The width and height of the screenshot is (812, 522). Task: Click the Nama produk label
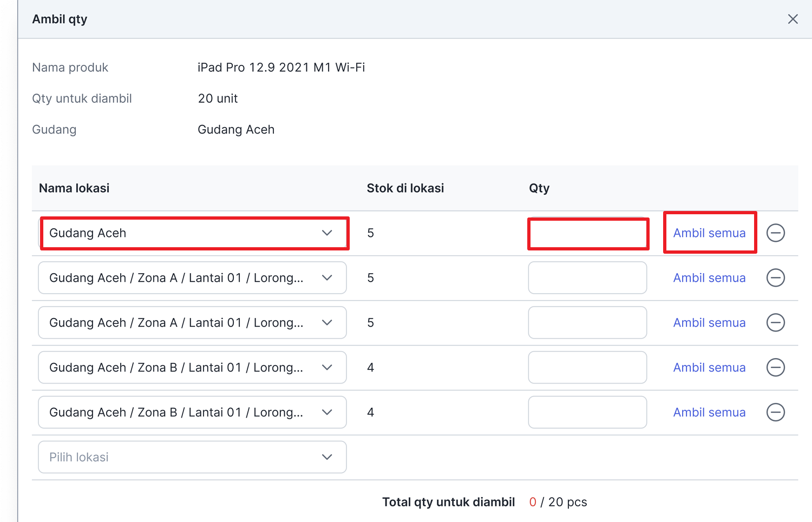pos(70,68)
